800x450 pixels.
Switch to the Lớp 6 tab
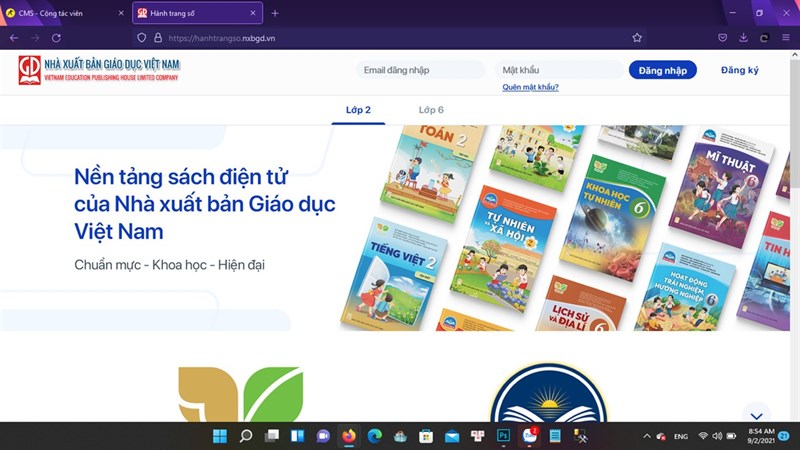pos(431,109)
